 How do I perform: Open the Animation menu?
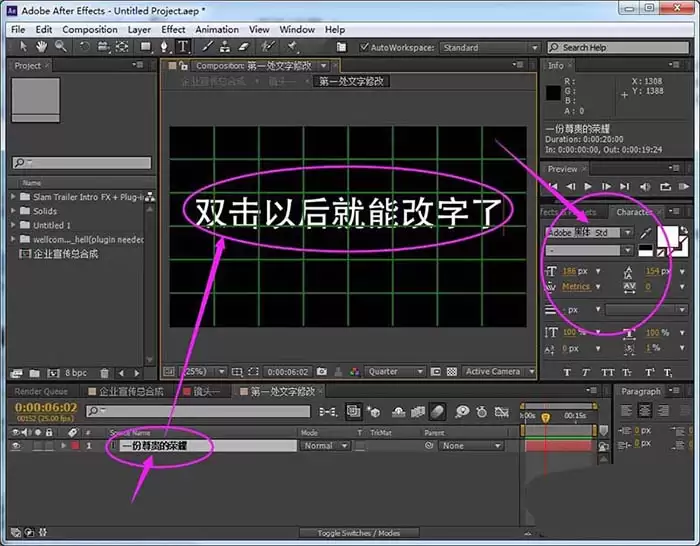217,30
